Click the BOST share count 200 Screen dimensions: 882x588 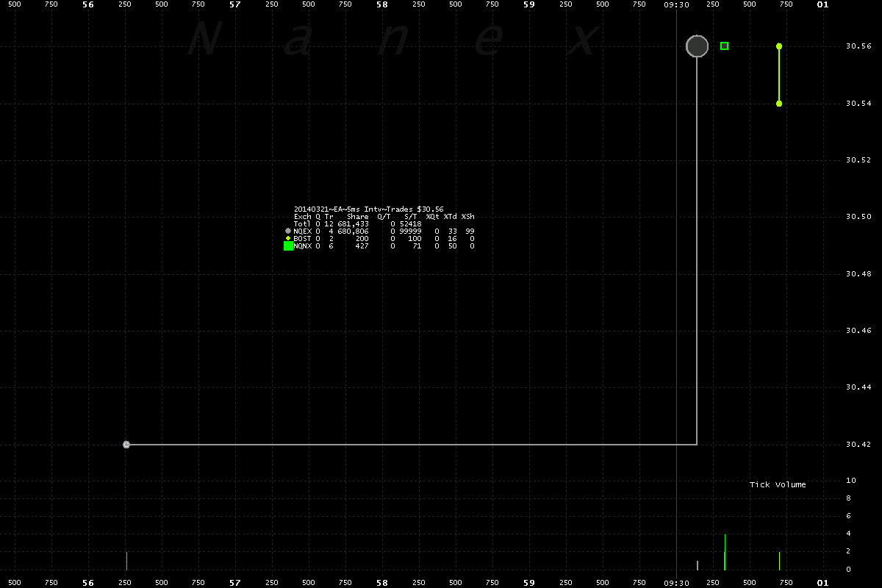click(362, 239)
